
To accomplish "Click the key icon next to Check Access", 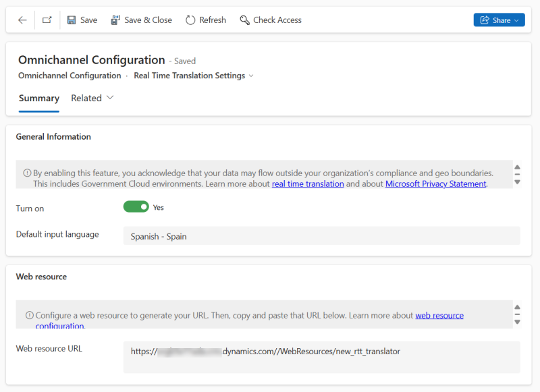I will 244,20.
